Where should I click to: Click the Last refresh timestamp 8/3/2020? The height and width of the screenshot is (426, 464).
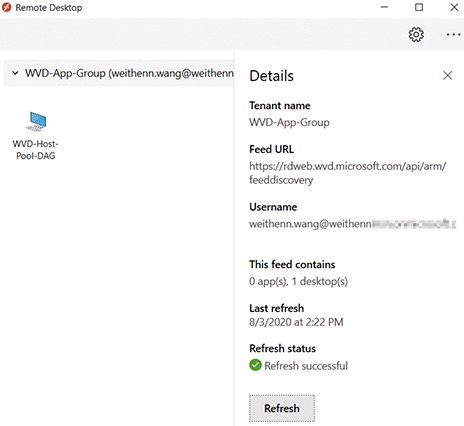(296, 322)
